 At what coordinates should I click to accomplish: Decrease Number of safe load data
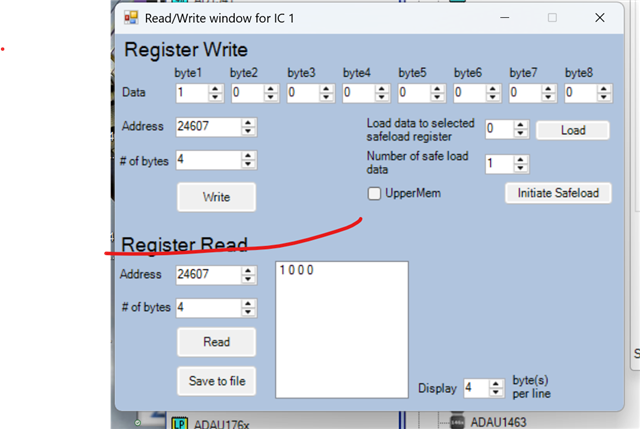click(x=520, y=168)
